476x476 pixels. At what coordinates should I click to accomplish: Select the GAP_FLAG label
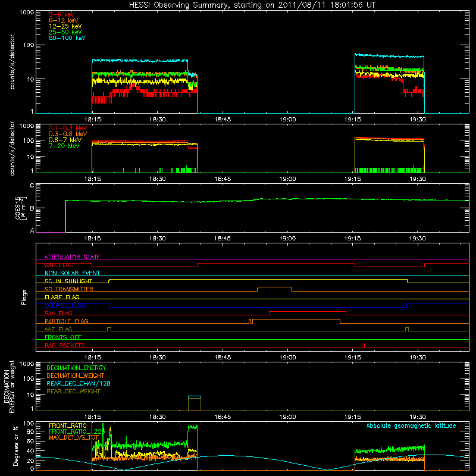pos(58,265)
